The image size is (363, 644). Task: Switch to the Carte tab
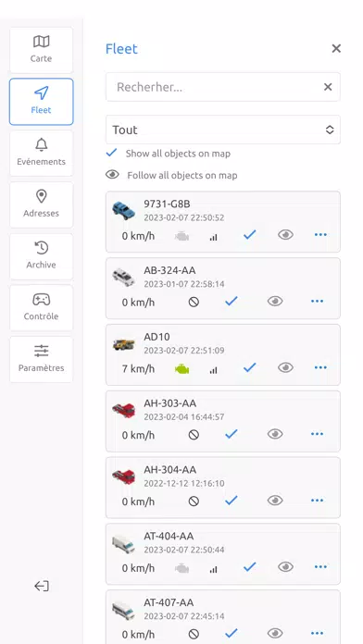[x=41, y=50]
